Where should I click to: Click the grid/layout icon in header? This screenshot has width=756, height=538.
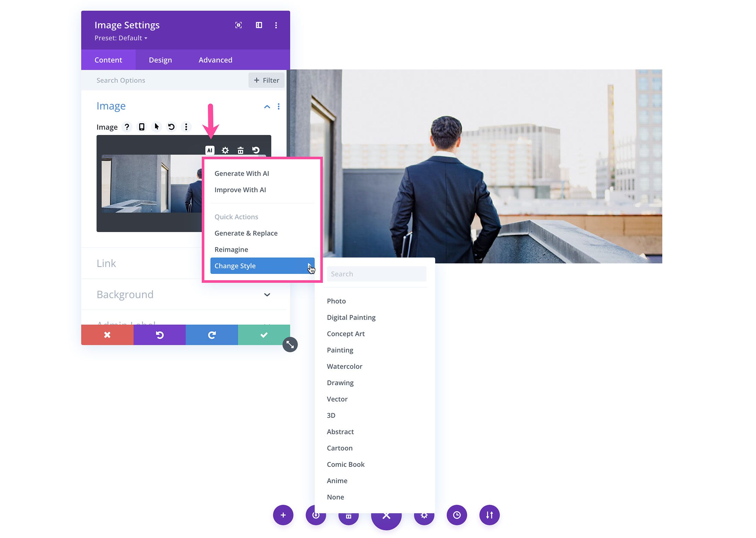tap(258, 24)
